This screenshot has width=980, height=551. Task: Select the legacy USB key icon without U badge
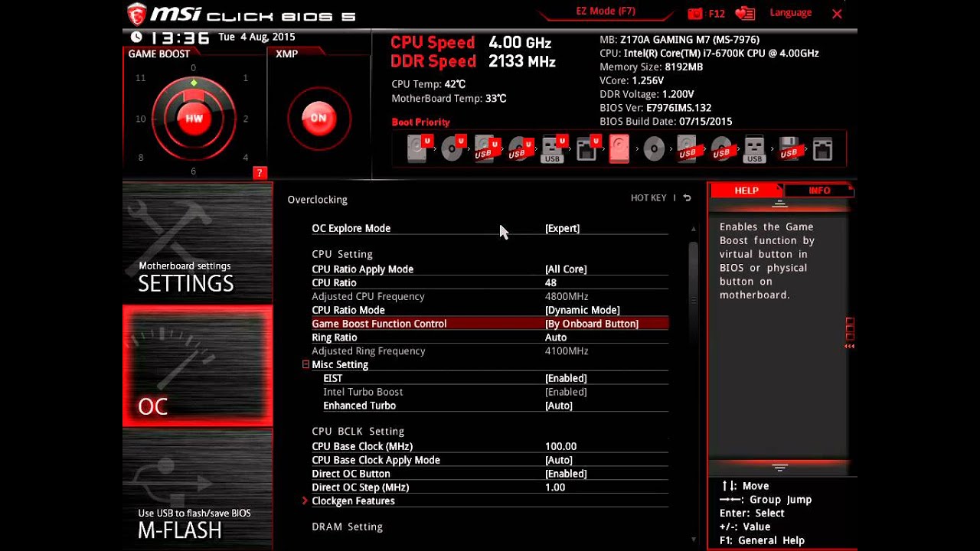(754, 148)
